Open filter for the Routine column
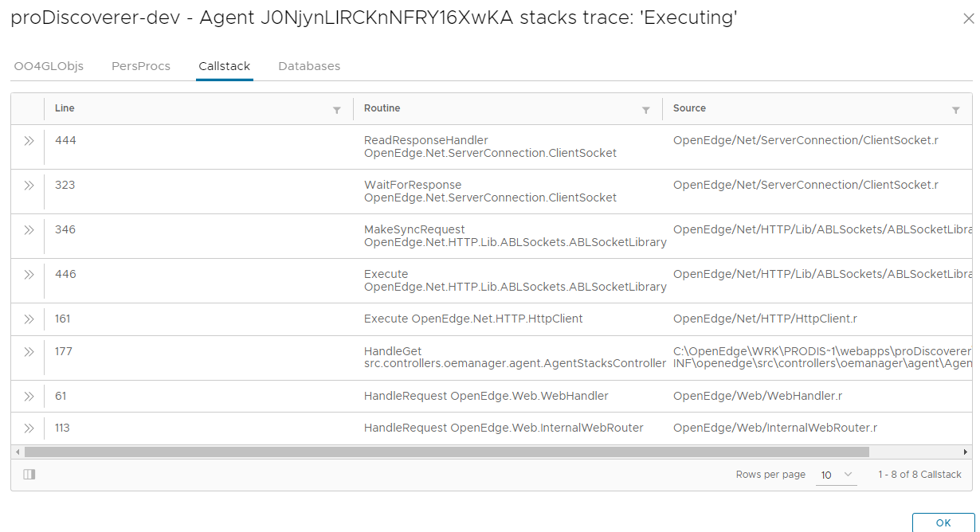 [x=645, y=110]
